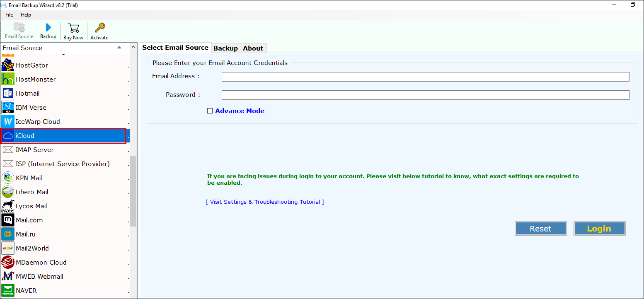Image resolution: width=644 pixels, height=299 pixels.
Task: Select ISP (Internet Service Provider) text
Action: coord(63,164)
